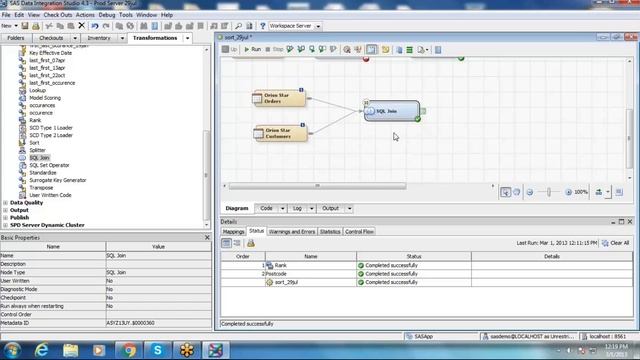Open the Tools menu
Viewport: 640px width, 360px height.
coord(126,15)
